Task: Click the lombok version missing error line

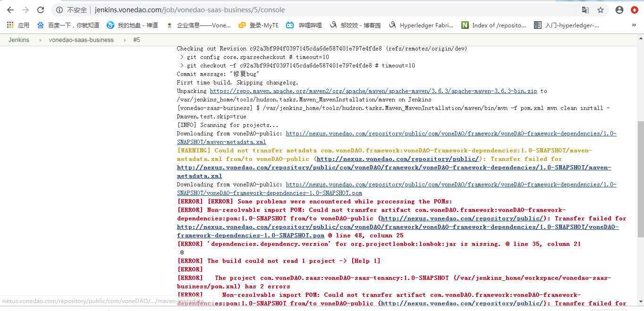Action: (379, 244)
